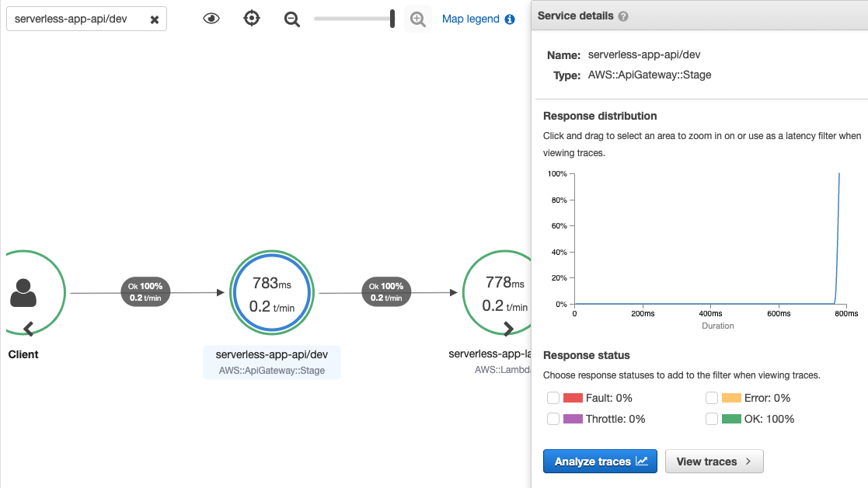Click the Ok 100% edge between Client and API

pos(145,291)
